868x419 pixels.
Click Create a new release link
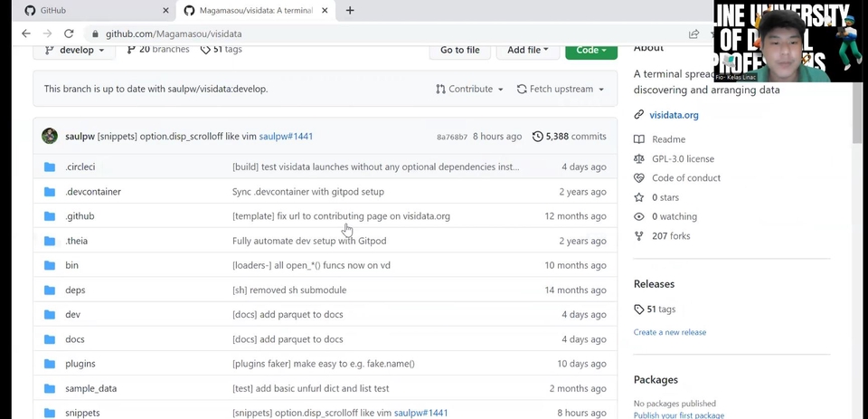click(670, 332)
